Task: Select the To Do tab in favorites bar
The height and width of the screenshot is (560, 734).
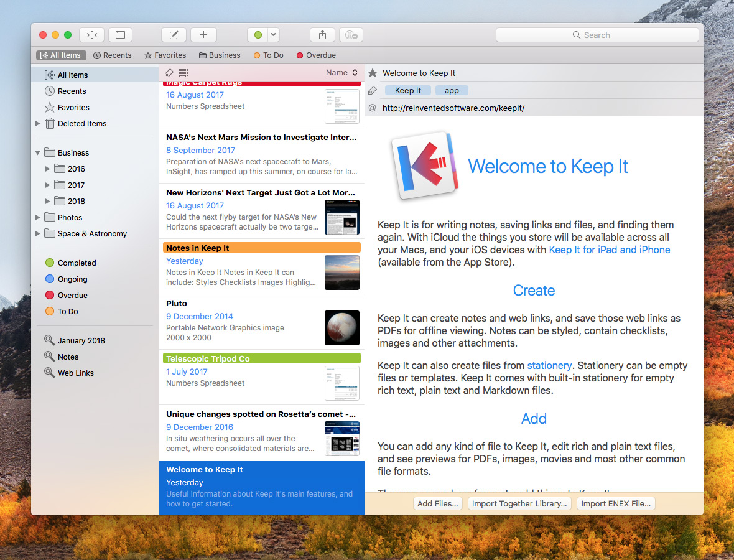Action: coord(268,55)
